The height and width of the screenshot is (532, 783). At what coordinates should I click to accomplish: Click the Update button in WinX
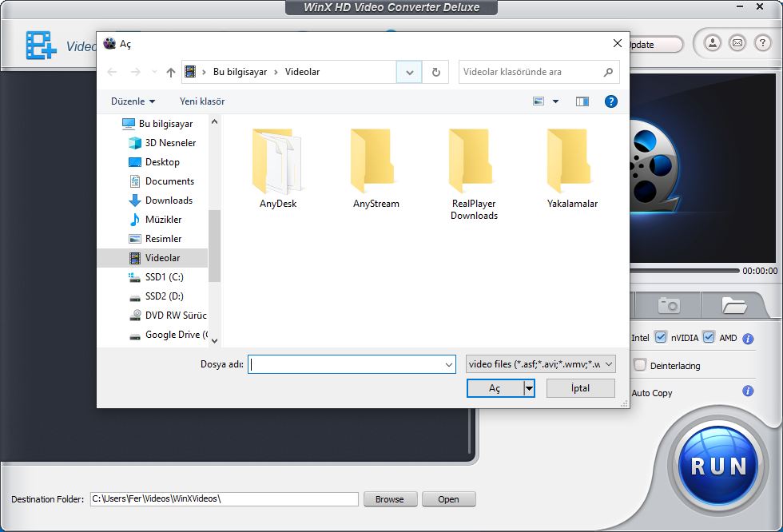(656, 45)
